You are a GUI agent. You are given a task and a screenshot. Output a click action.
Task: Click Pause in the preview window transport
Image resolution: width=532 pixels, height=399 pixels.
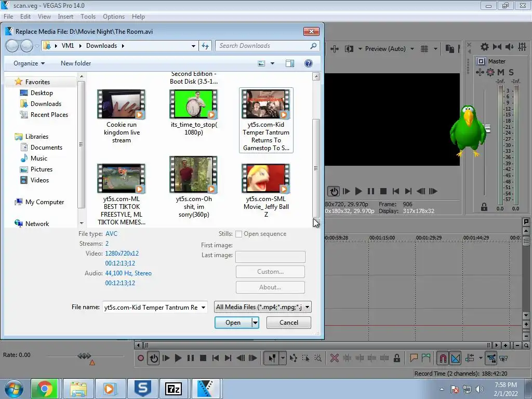(x=371, y=191)
